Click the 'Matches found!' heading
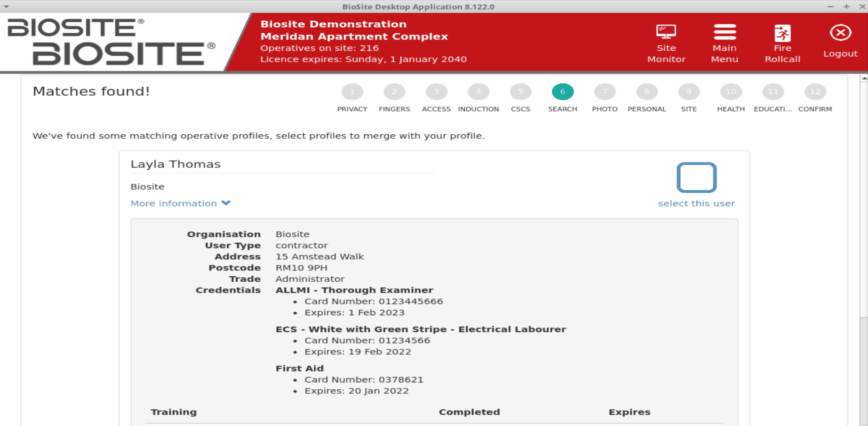 pos(91,91)
